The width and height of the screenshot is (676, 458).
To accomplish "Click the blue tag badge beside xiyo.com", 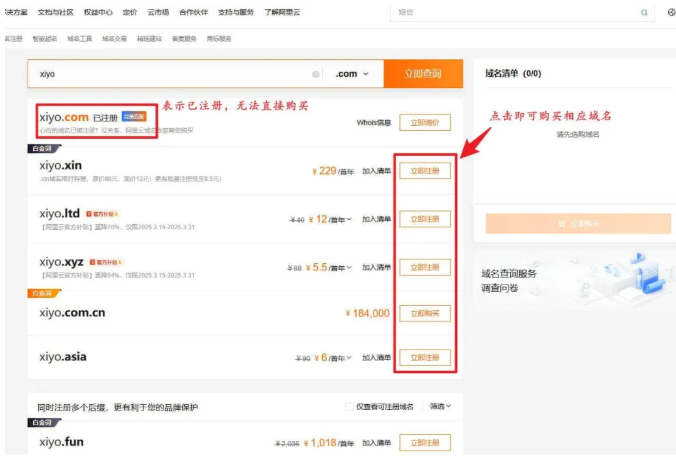I will (x=136, y=117).
